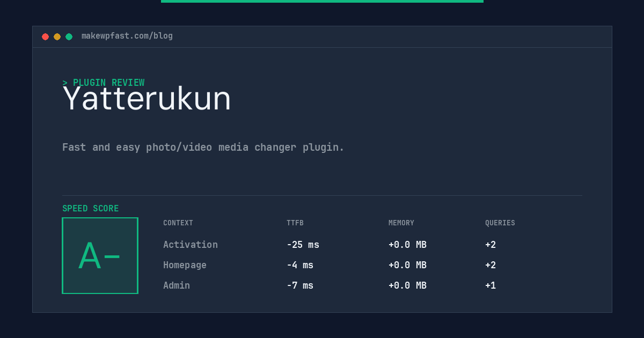Click the makewpfast.com/blog address text
644x338 pixels.
[x=127, y=36]
